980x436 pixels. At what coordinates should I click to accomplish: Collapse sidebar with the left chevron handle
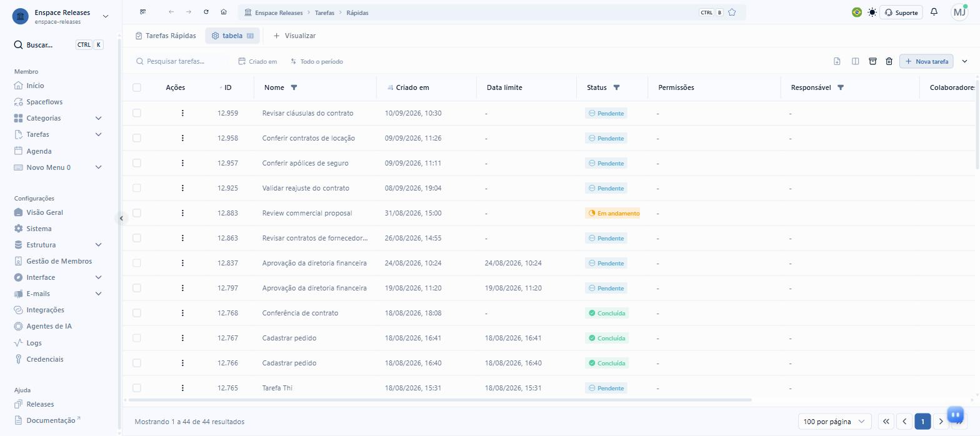pos(121,218)
